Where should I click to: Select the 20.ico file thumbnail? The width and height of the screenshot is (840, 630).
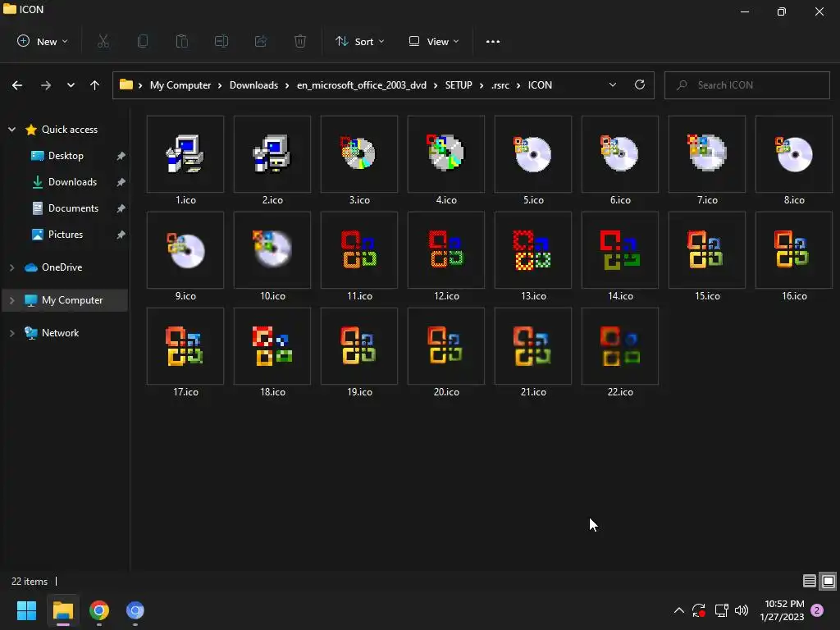[445, 346]
